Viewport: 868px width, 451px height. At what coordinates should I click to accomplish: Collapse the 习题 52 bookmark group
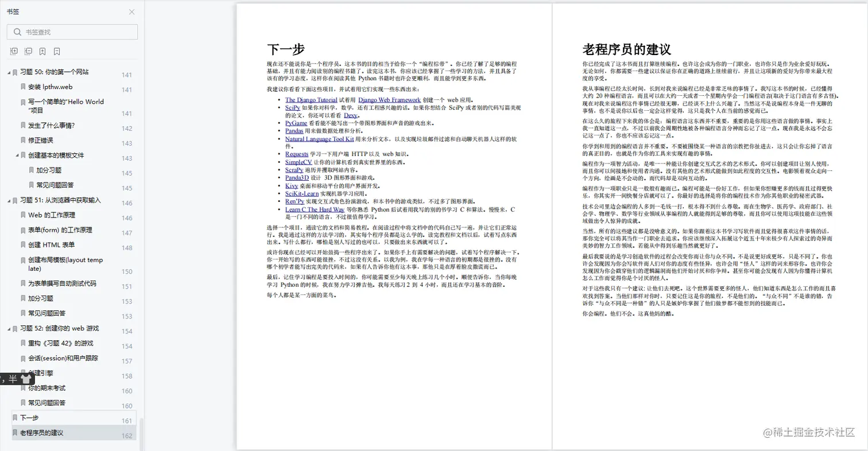[9, 329]
